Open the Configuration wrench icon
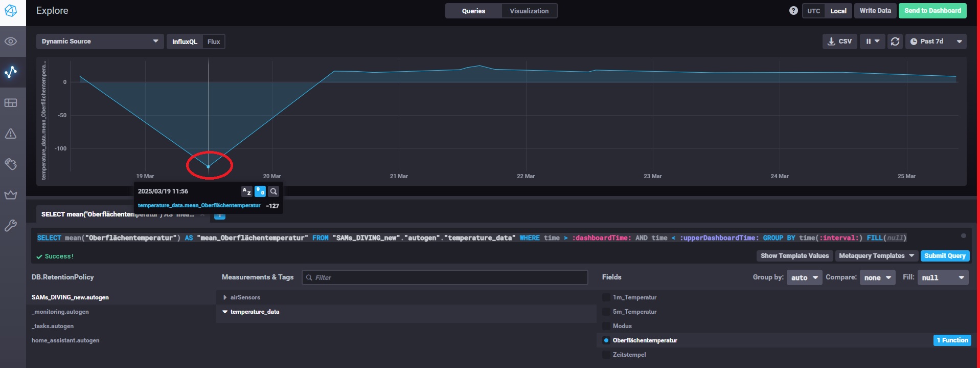This screenshot has width=980, height=368. point(11,225)
